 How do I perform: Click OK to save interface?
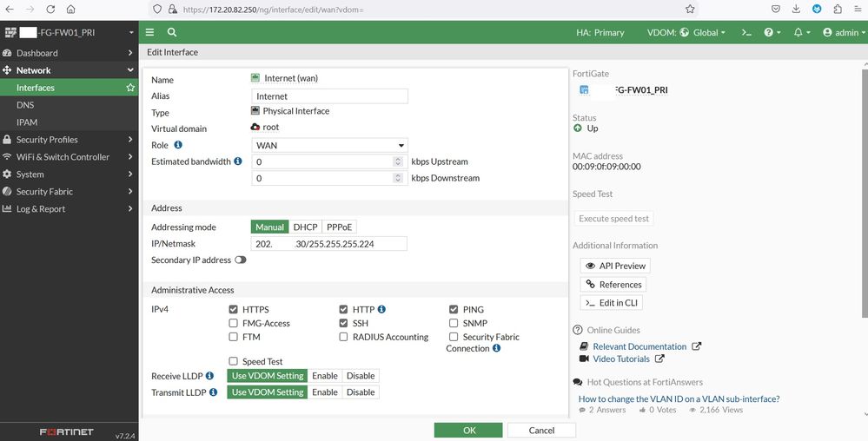tap(468, 431)
